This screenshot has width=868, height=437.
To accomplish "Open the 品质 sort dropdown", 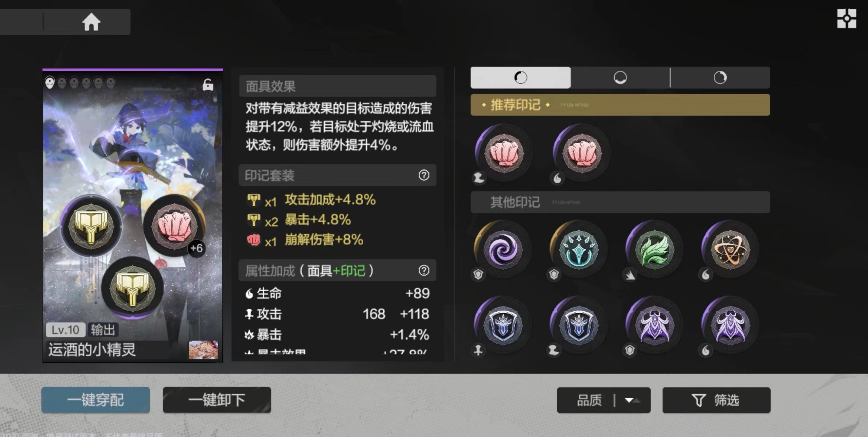I will tap(603, 400).
